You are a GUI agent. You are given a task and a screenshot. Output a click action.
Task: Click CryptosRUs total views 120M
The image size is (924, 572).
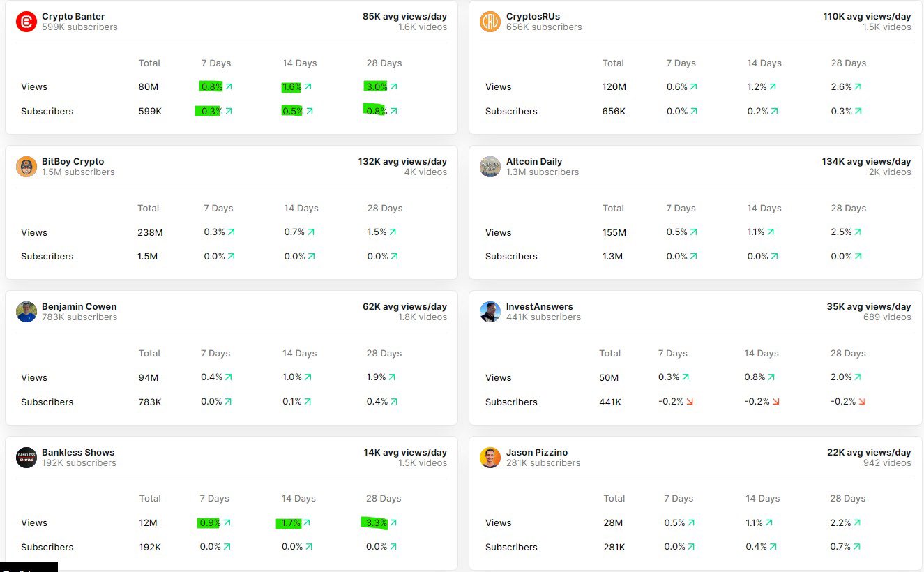[x=614, y=87]
